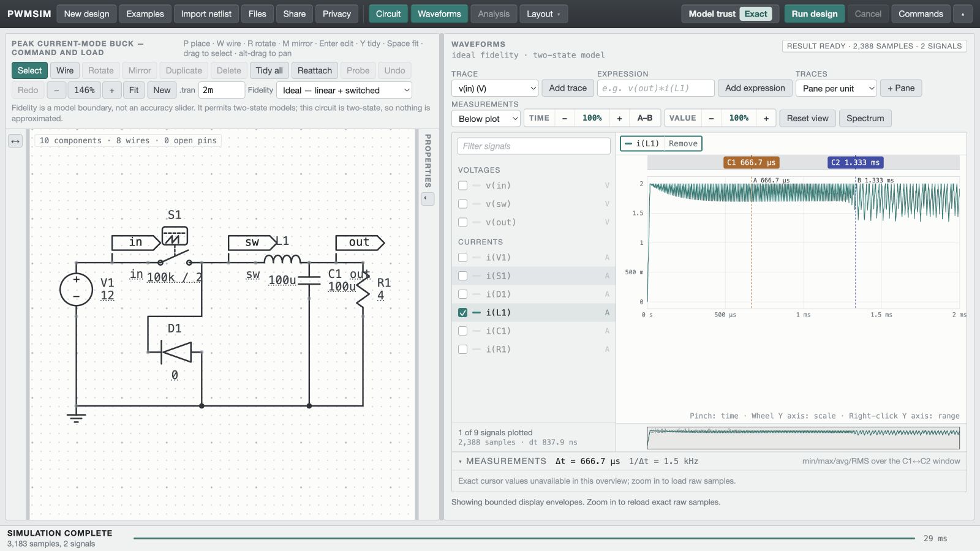Select the Wire tool
This screenshot has width=980, height=551.
click(x=65, y=70)
